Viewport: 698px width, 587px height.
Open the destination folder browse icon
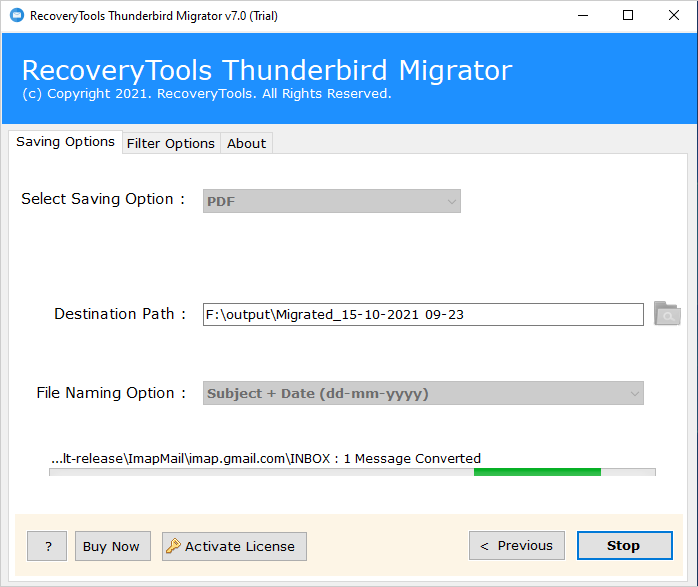point(667,314)
